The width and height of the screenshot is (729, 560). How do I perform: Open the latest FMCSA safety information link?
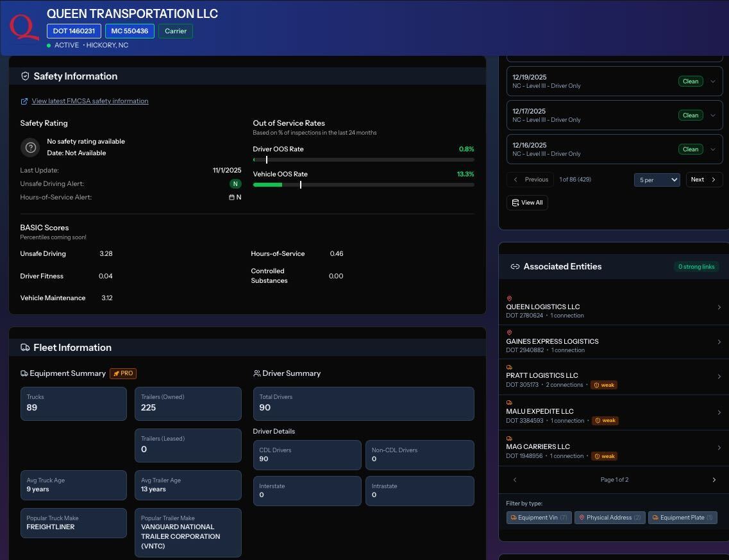tap(90, 101)
